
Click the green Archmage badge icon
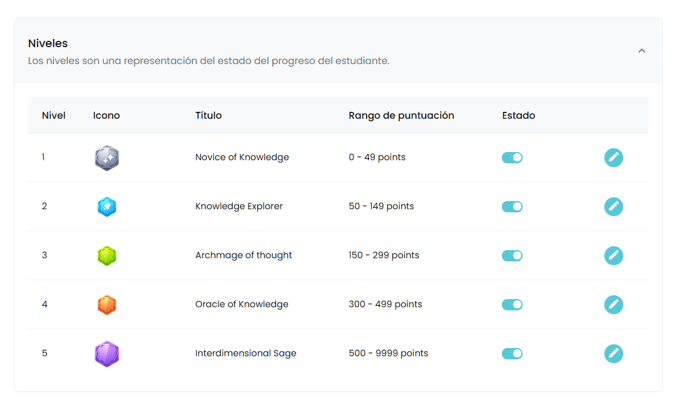click(x=107, y=256)
